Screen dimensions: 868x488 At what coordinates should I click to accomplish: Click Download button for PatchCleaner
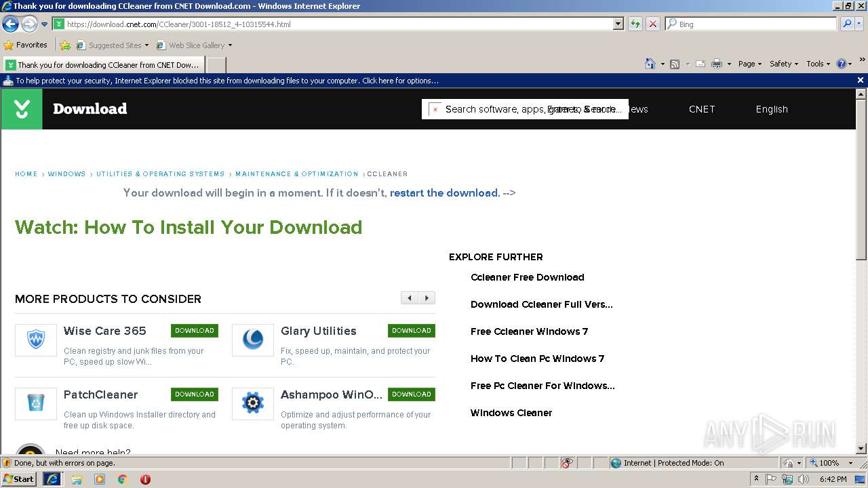click(195, 394)
